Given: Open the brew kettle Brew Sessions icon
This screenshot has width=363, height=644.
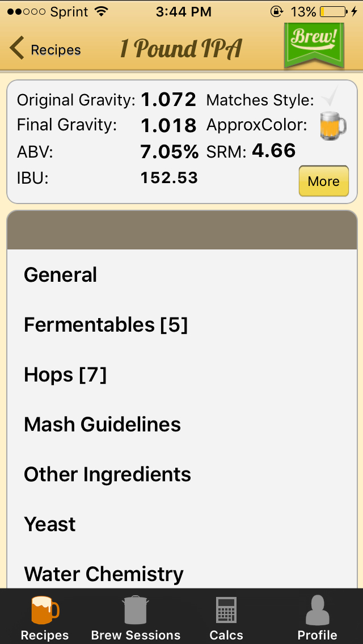Looking at the screenshot, I should coord(135,611).
